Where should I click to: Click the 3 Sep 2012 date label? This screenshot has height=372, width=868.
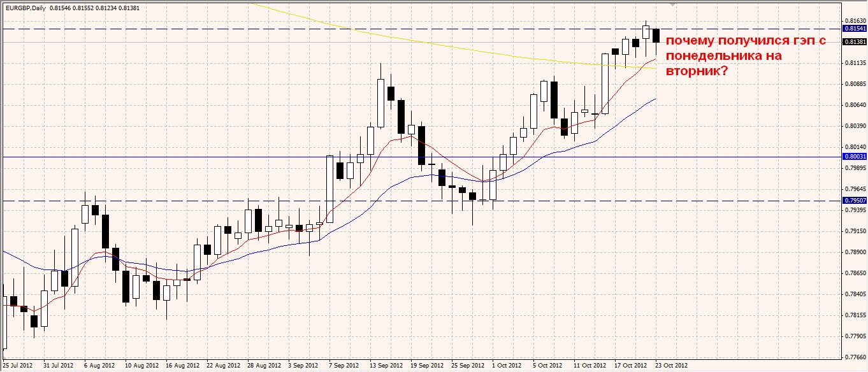click(303, 366)
